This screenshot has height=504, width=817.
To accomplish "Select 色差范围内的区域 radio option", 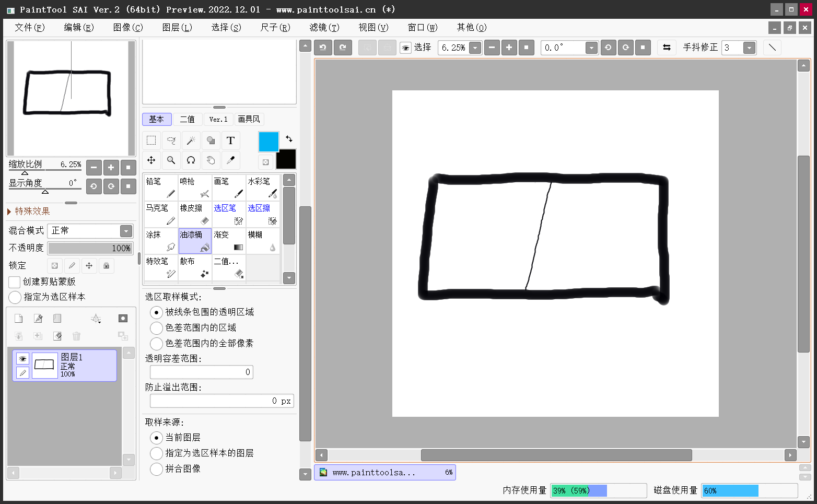I will click(156, 328).
